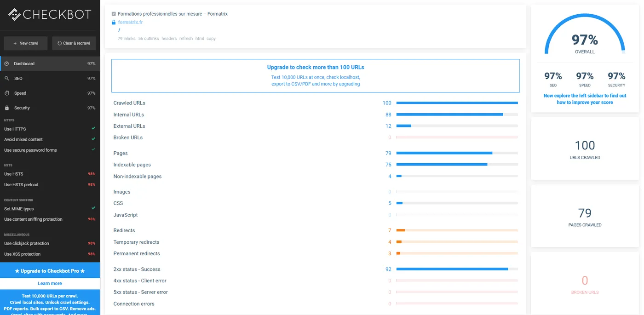Click Clear & recrawl button
The height and width of the screenshot is (315, 644).
tap(74, 43)
